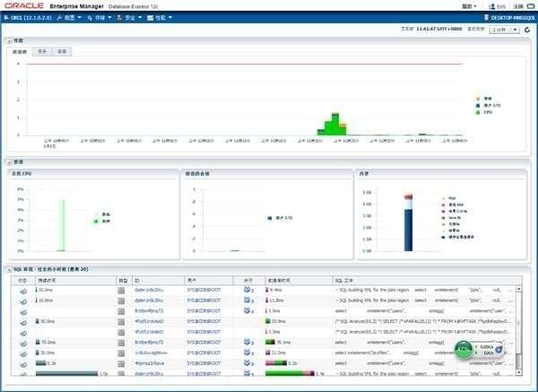Click status checkmark icon in first SQL row
The image size is (538, 392).
[22, 291]
